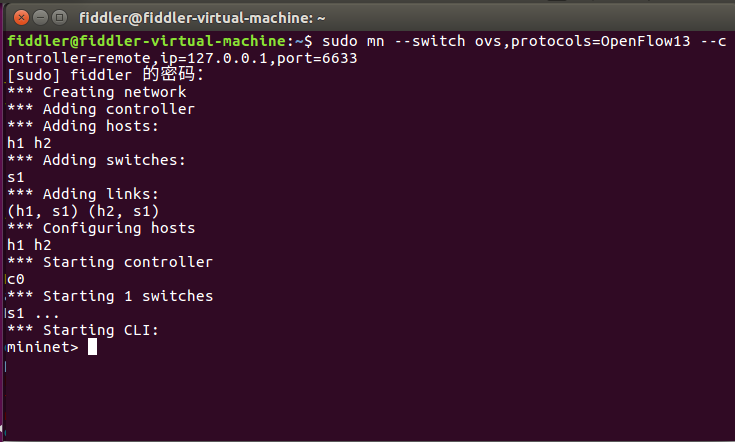This screenshot has width=735, height=442.
Task: Click the Configuring hosts line
Action: point(100,228)
